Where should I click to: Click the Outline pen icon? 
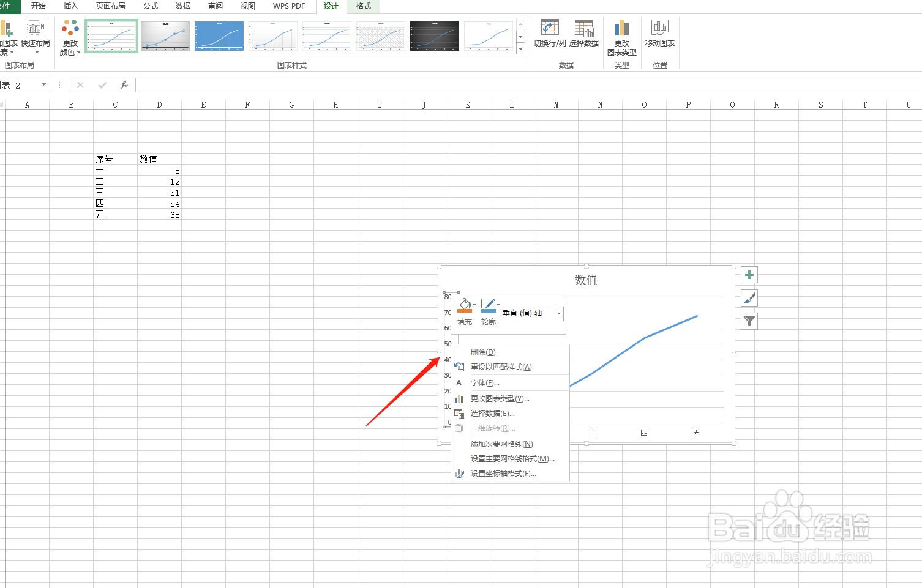click(x=487, y=305)
